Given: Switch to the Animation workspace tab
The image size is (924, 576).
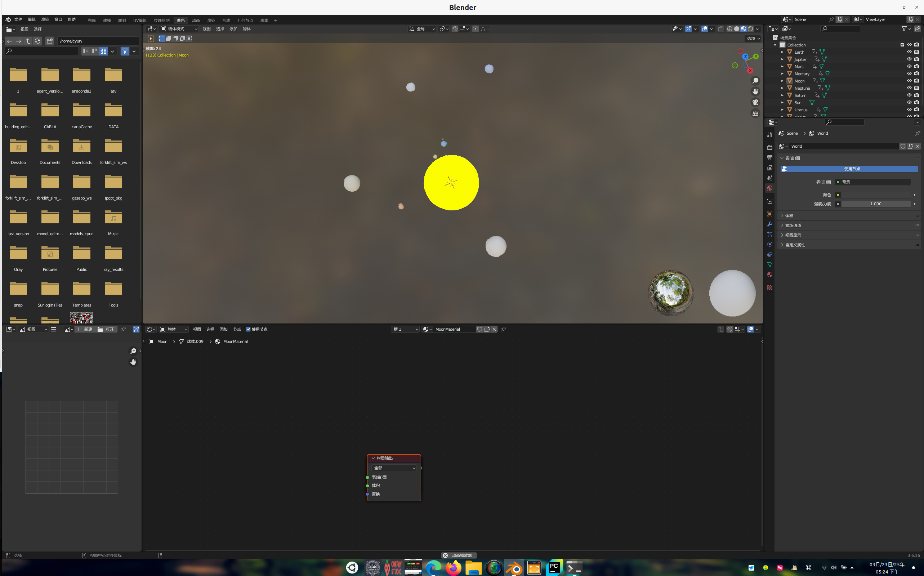Looking at the screenshot, I should coord(196,20).
